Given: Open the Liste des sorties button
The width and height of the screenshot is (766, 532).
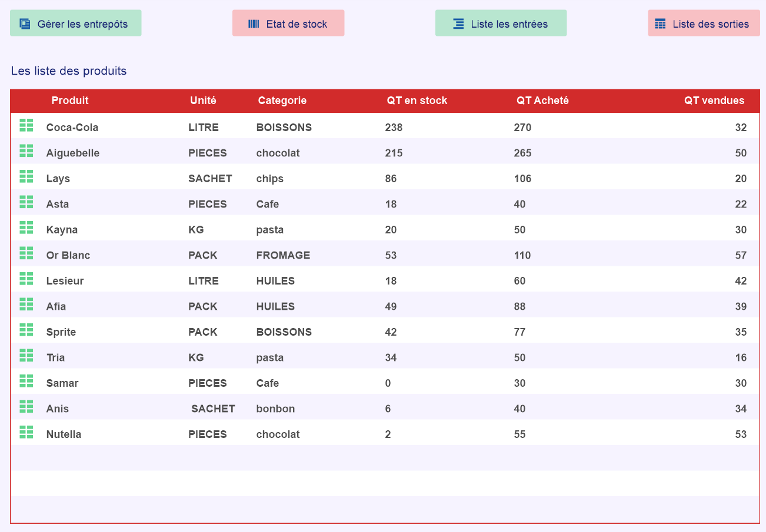Looking at the screenshot, I should click(704, 23).
